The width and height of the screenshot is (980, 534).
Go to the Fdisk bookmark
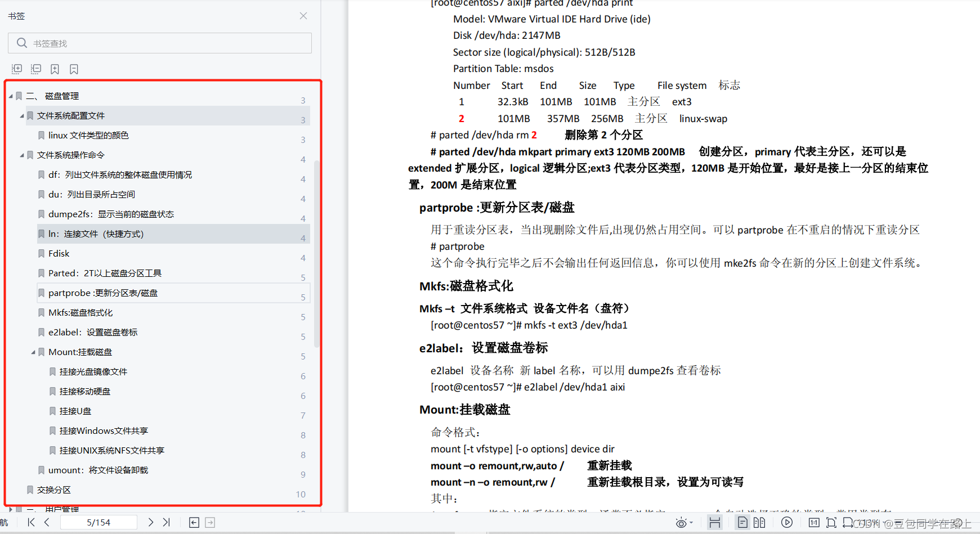coord(59,254)
